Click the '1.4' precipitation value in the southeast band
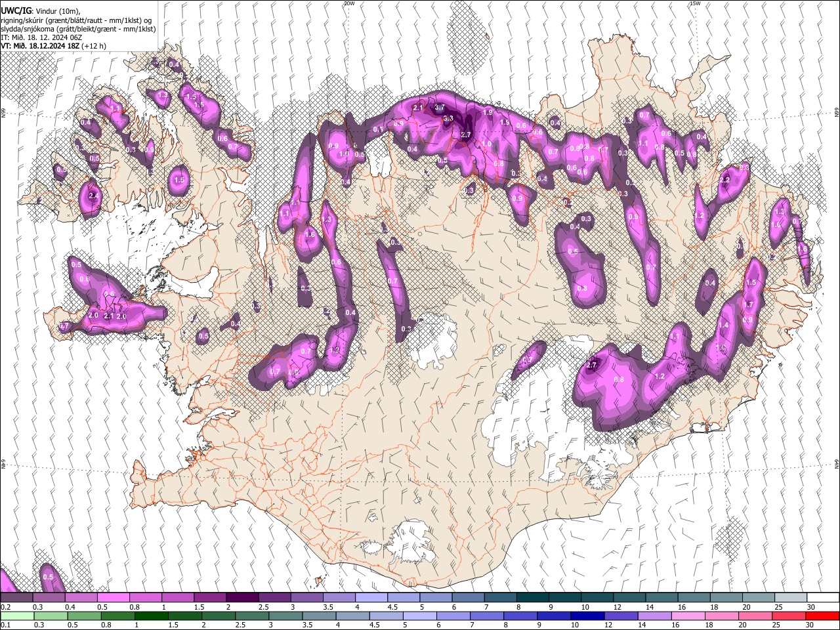The height and width of the screenshot is (630, 840). pyautogui.click(x=723, y=325)
